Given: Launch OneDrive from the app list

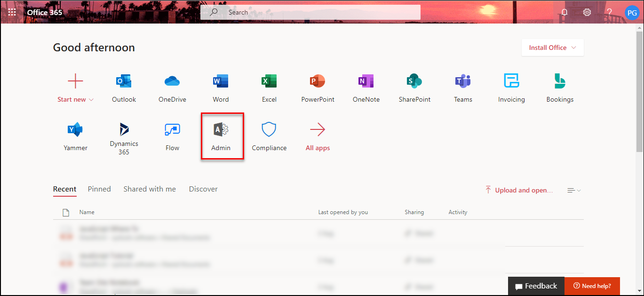Looking at the screenshot, I should point(172,88).
